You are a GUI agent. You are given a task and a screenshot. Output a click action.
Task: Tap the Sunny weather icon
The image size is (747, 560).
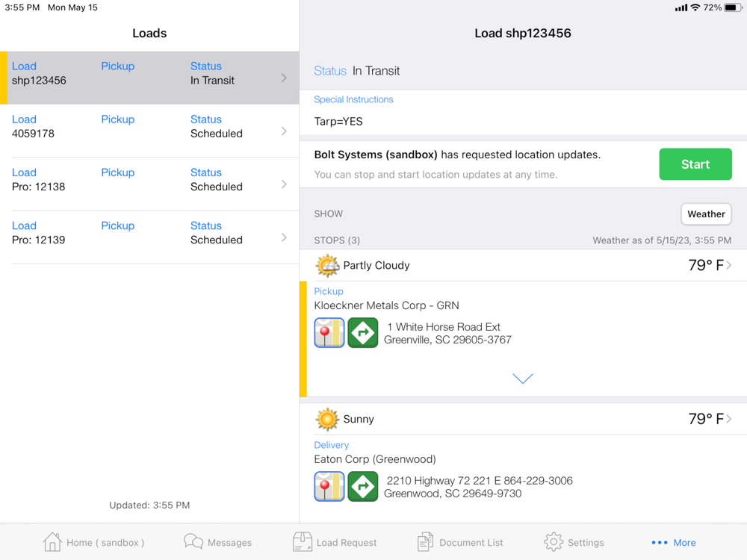[327, 420]
